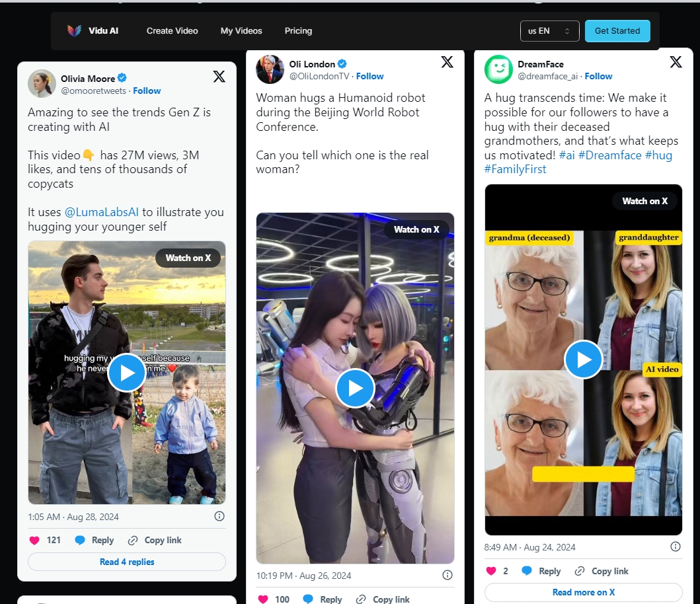700x604 pixels.
Task: Play the grandma and granddaughter video
Action: (x=583, y=359)
